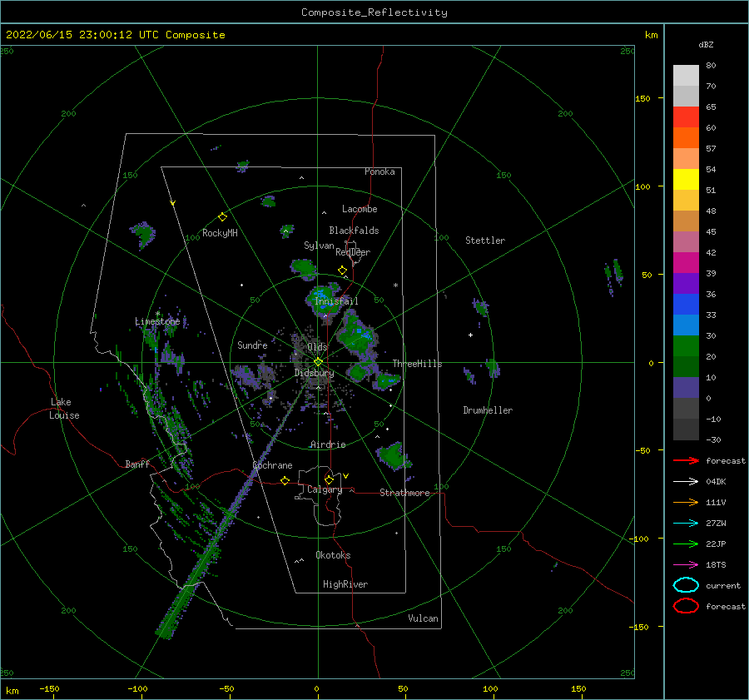Click the Drumheller town label
The width and height of the screenshot is (749, 700).
(488, 410)
